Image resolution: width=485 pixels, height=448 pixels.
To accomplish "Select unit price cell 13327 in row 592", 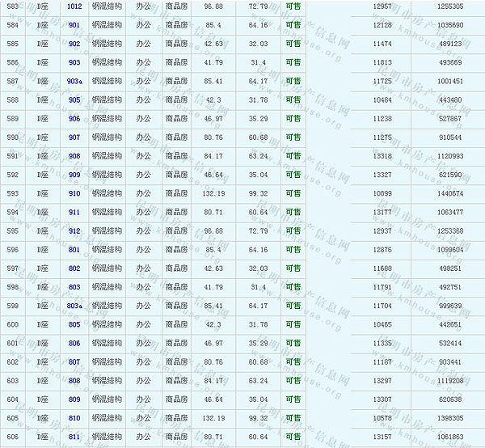I will pyautogui.click(x=383, y=175).
